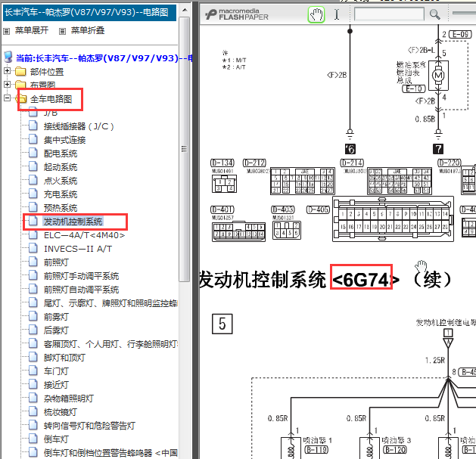
Task: Click ground point marker 7
Action: [437, 149]
